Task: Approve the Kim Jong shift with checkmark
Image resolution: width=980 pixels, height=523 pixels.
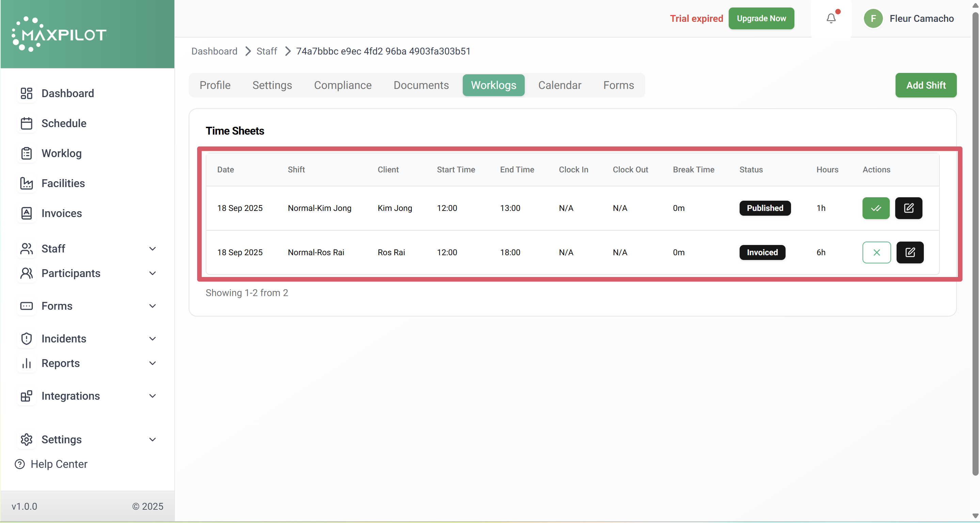Action: [876, 208]
